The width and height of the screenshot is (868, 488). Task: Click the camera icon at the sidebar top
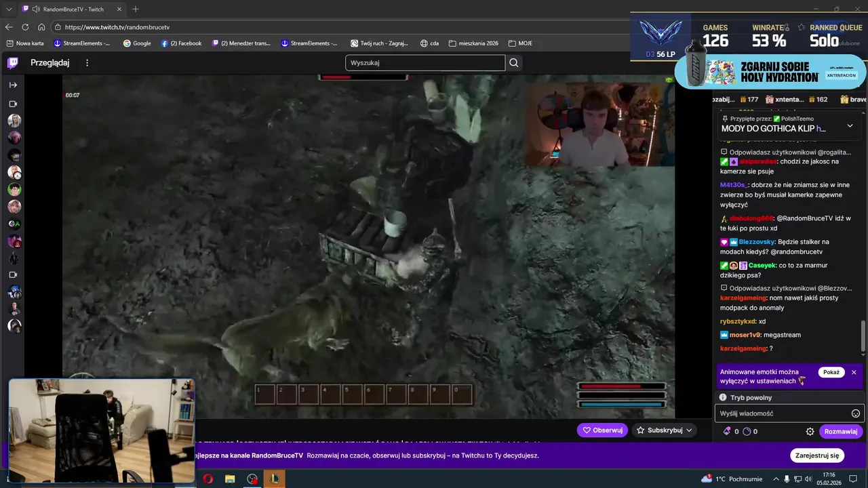tap(13, 104)
